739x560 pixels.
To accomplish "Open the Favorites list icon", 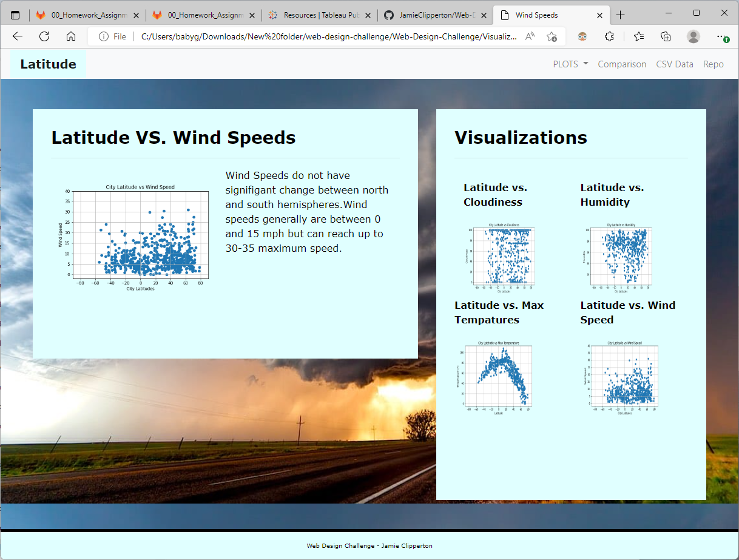I will [x=638, y=36].
